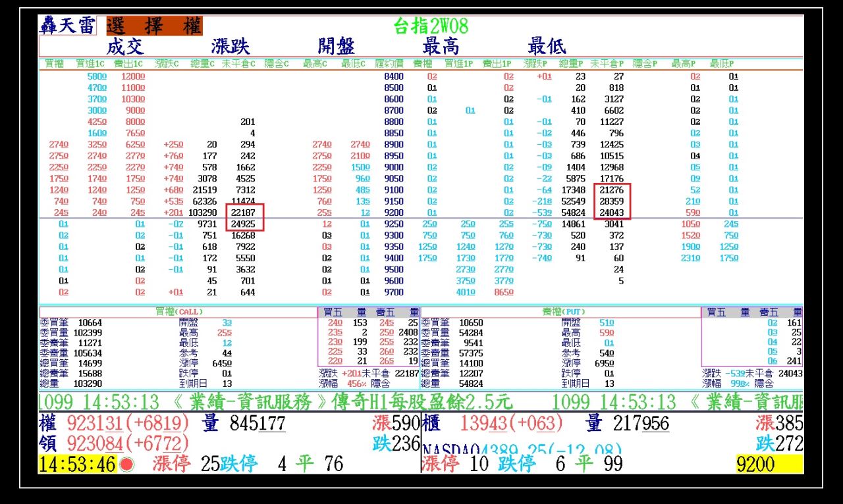The width and height of the screenshot is (843, 504).
Task: Click the 成交 header label
Action: tap(125, 47)
